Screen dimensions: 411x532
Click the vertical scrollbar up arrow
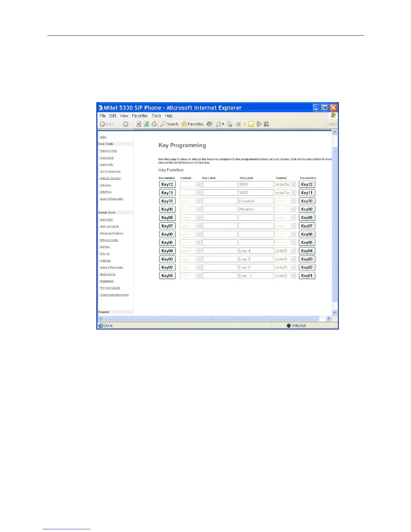point(334,132)
